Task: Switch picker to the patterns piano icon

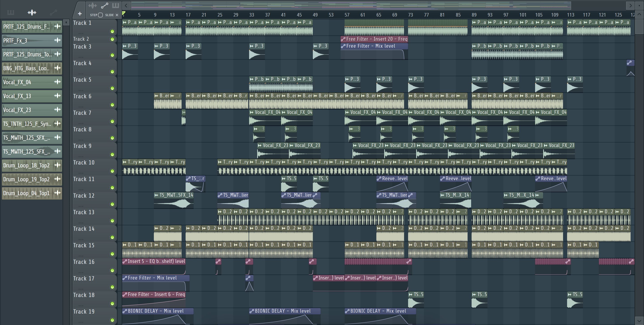Action: pyautogui.click(x=11, y=13)
